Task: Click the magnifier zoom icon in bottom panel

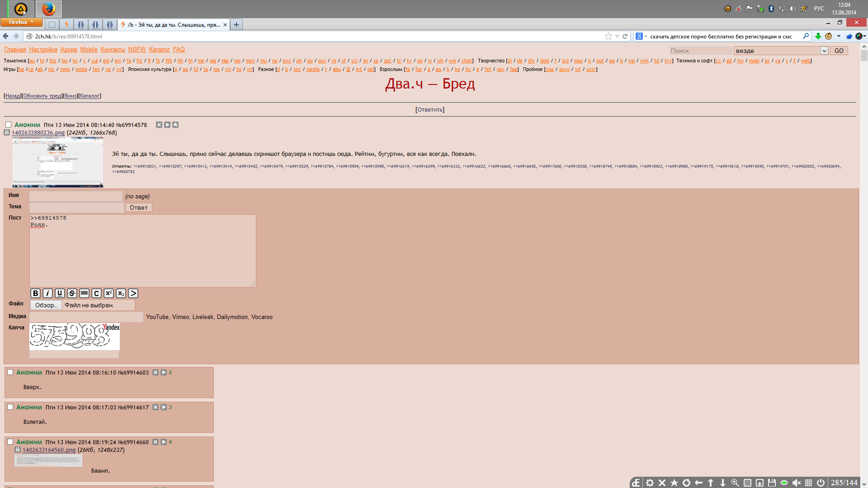Action: click(x=735, y=483)
